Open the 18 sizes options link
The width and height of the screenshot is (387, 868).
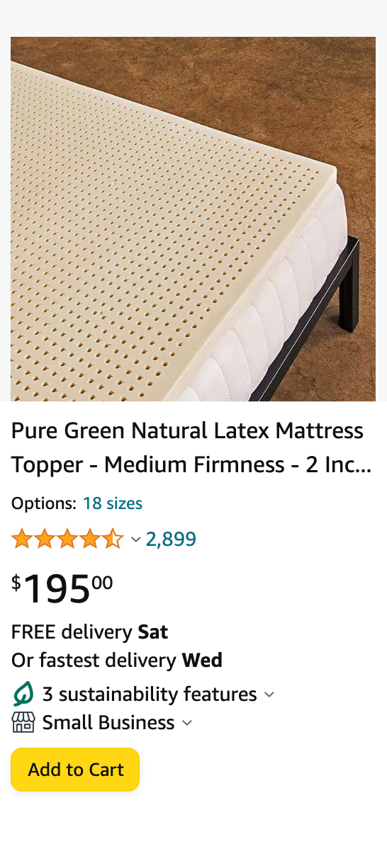click(113, 503)
